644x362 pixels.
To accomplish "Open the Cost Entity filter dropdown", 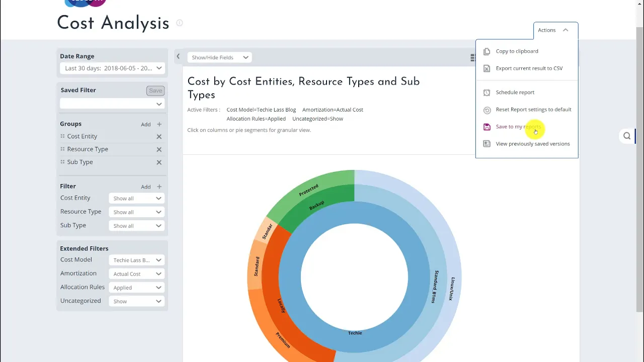I will pos(137,198).
